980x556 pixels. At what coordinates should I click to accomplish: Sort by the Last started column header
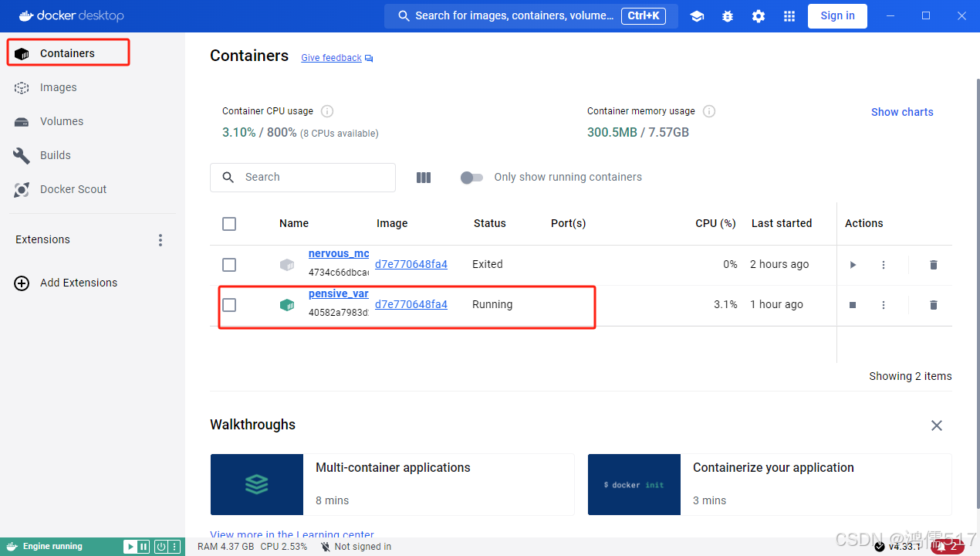782,223
